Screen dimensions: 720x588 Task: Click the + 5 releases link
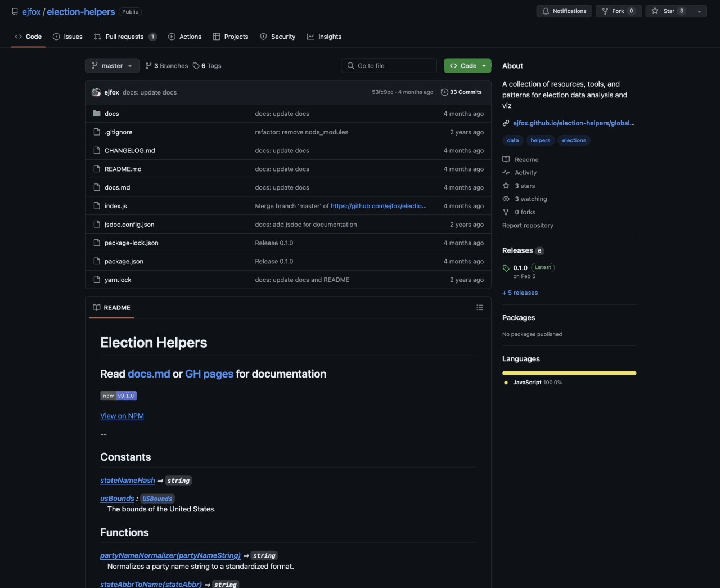pyautogui.click(x=520, y=293)
